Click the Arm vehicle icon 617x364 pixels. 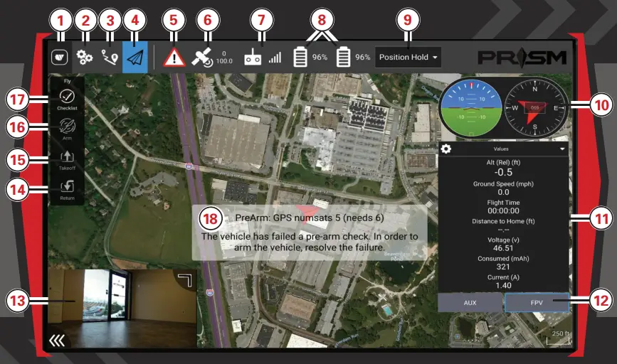67,129
